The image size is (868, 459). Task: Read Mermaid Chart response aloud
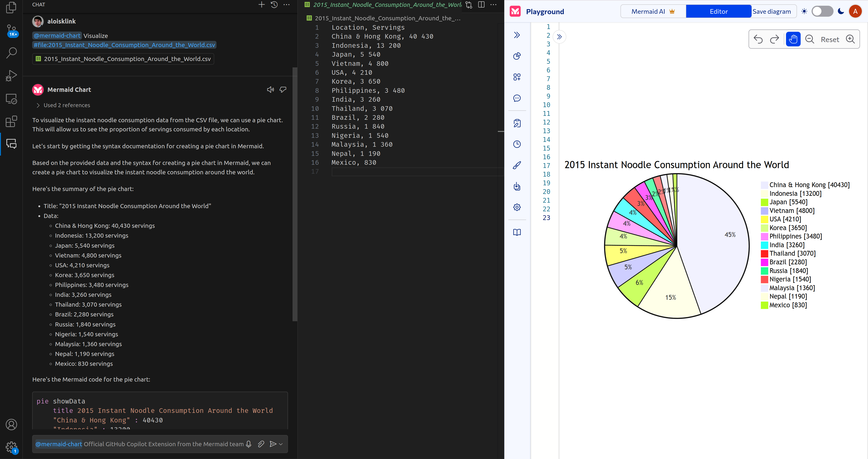pyautogui.click(x=270, y=90)
